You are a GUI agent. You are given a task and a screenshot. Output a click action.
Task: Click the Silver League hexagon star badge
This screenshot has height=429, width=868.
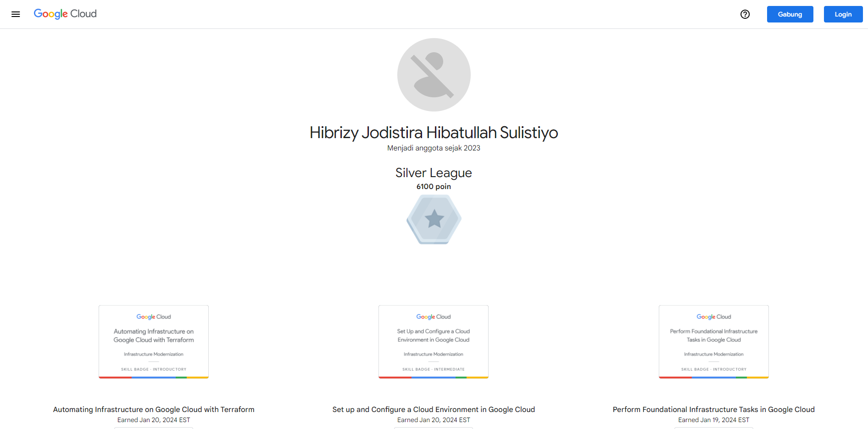click(434, 219)
